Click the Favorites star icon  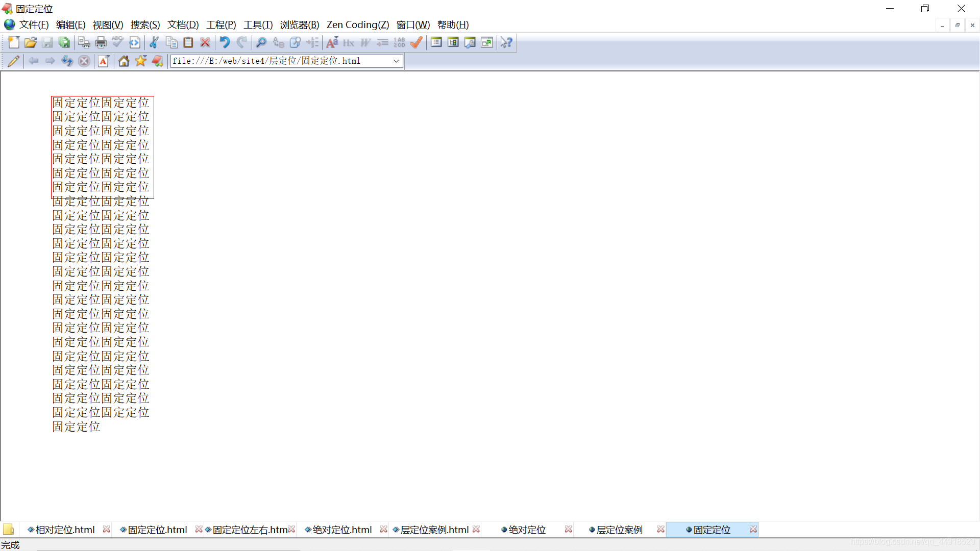pyautogui.click(x=140, y=61)
